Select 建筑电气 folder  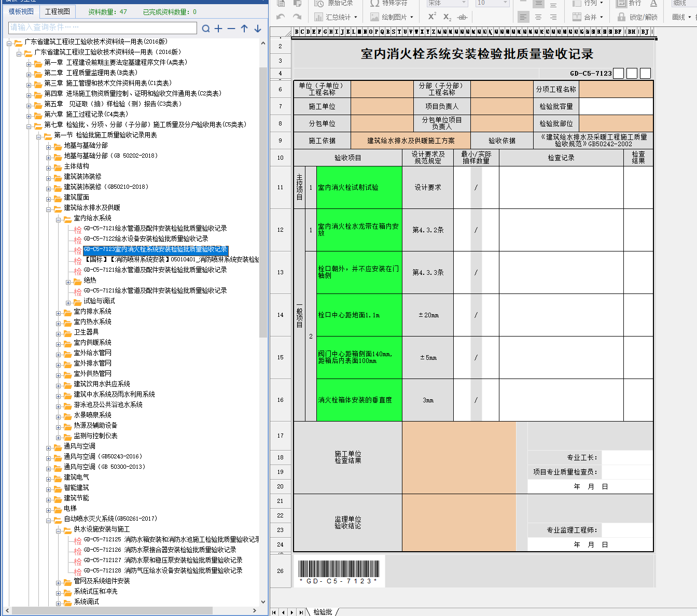click(x=76, y=477)
